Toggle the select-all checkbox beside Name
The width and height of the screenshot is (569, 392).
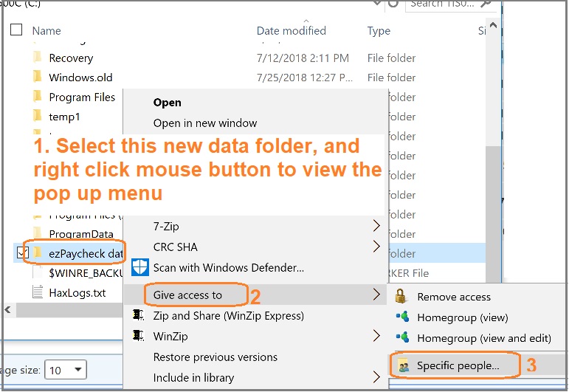[16, 30]
